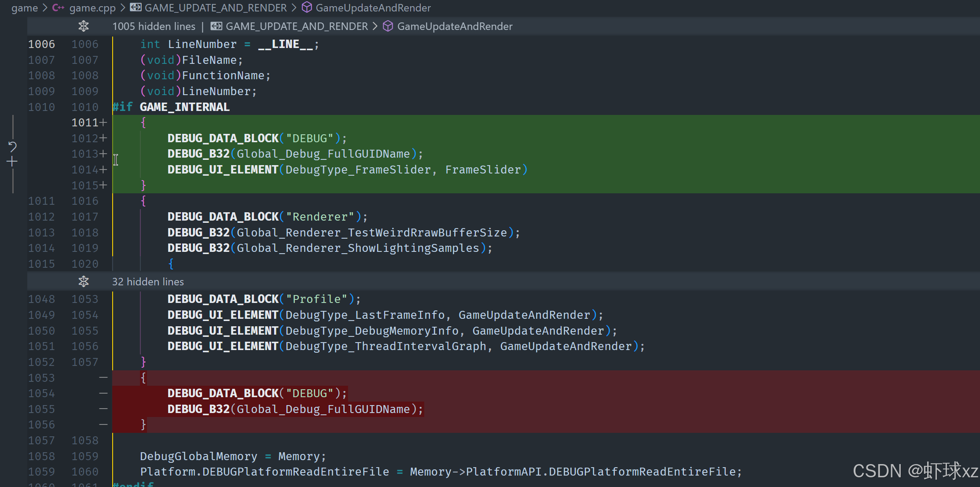Click the stage block plus icon
Image resolution: width=980 pixels, height=487 pixels.
tap(12, 162)
